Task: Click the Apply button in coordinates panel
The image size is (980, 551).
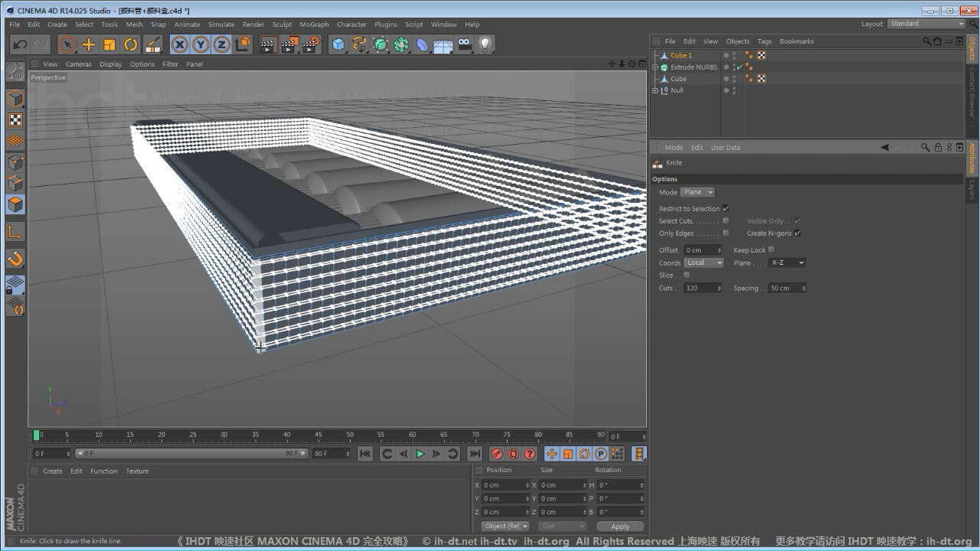Action: 620,527
